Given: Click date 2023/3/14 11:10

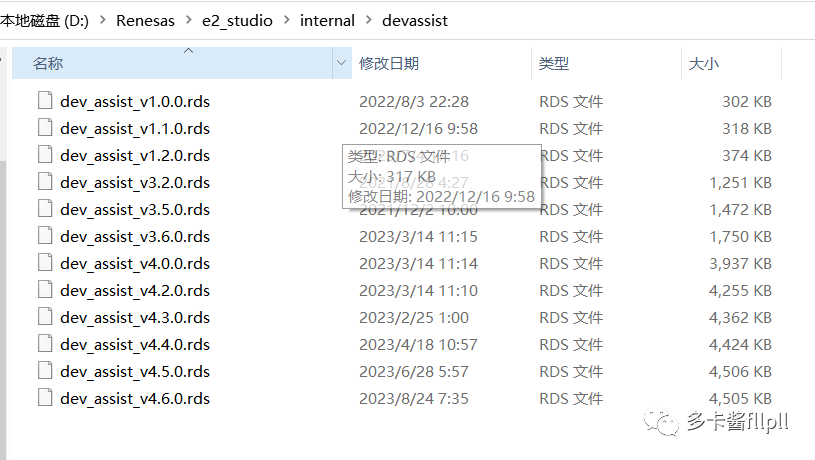Looking at the screenshot, I should pyautogui.click(x=418, y=291).
